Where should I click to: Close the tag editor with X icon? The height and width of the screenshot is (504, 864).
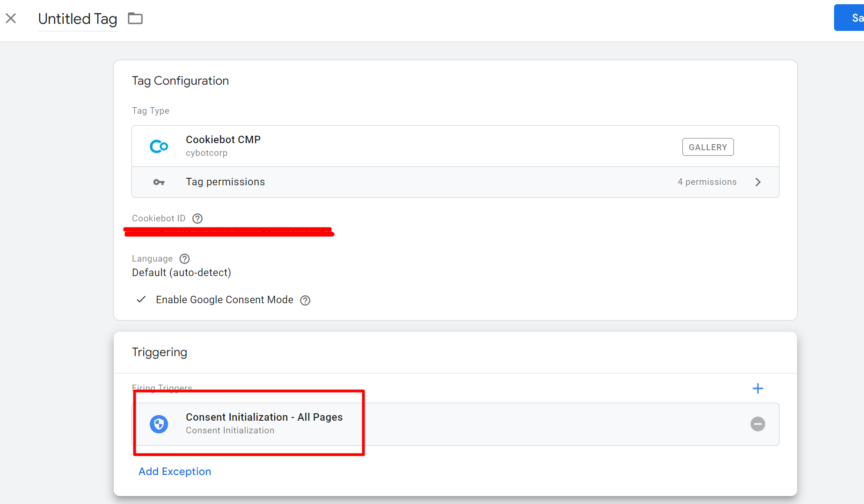[x=11, y=18]
